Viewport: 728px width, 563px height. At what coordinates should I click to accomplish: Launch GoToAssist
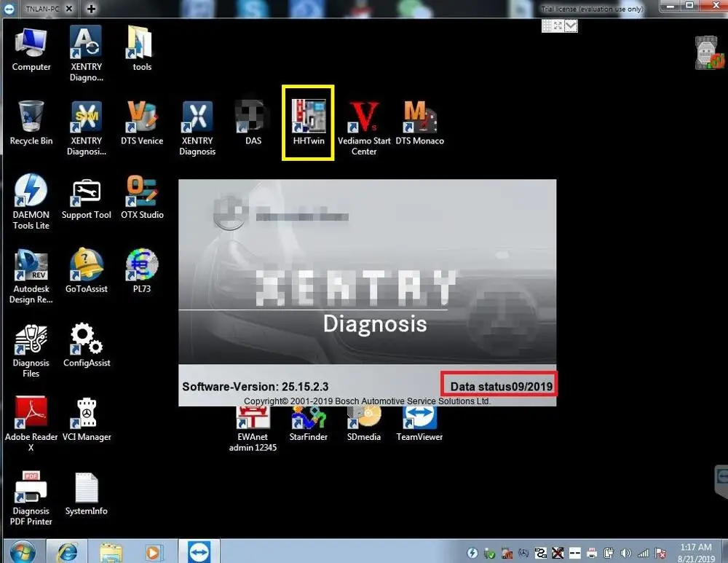[x=87, y=271]
